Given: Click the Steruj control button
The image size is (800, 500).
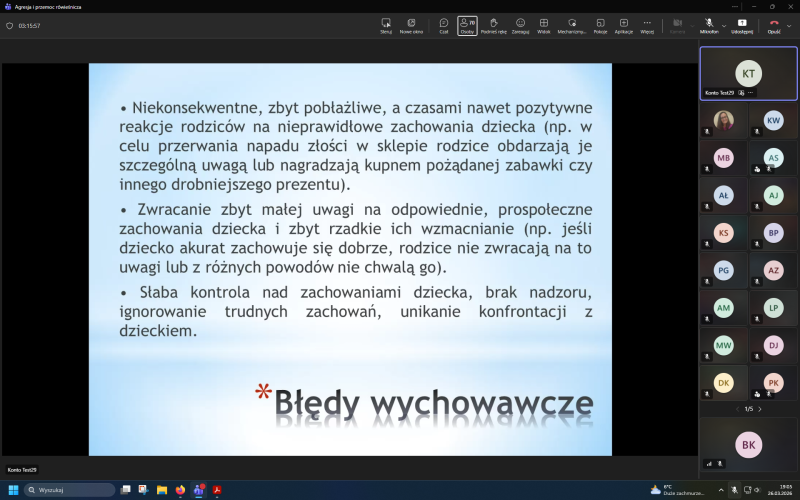Looking at the screenshot, I should tap(386, 25).
